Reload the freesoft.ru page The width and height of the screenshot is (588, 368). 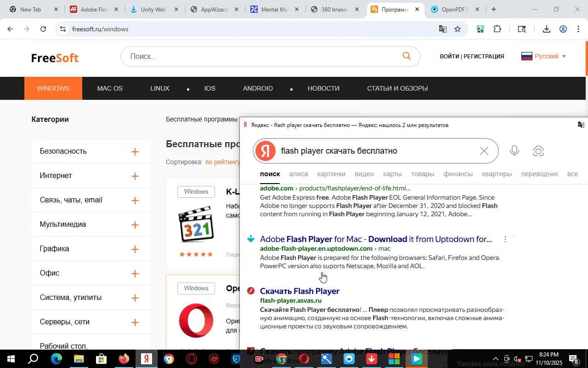43,29
